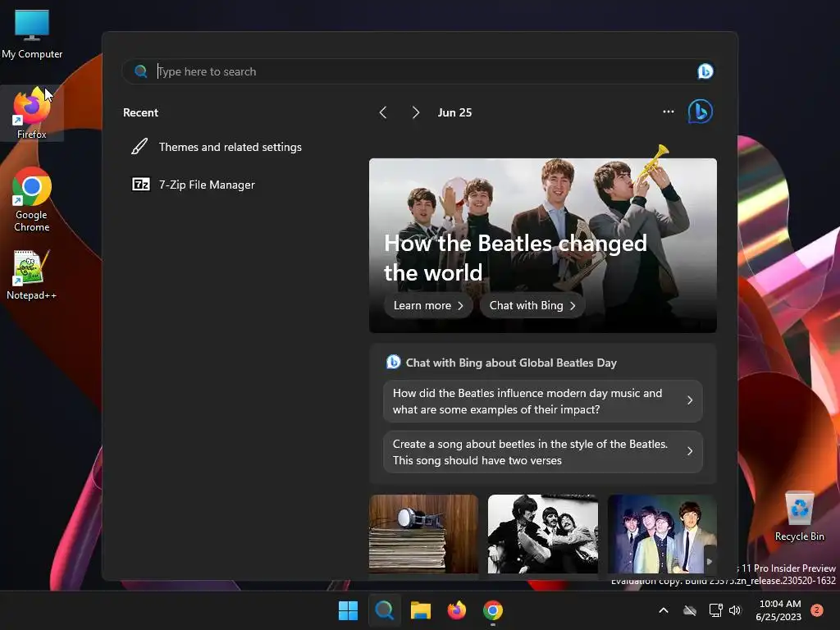840x630 pixels.
Task: Select the Firefox desktop shortcut
Action: click(x=32, y=112)
